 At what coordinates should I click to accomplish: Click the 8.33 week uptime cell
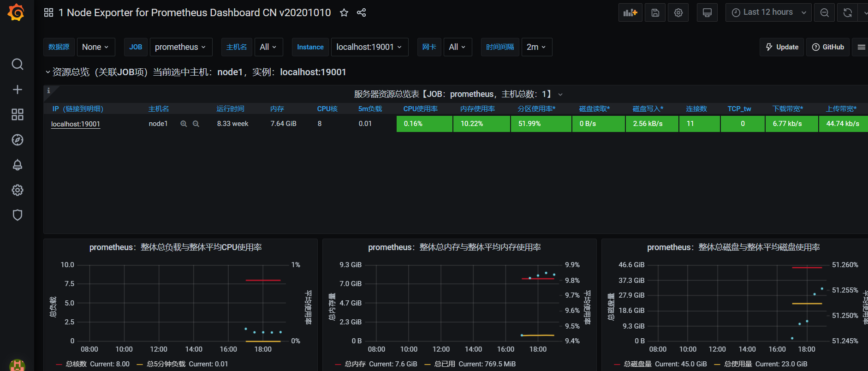point(233,124)
